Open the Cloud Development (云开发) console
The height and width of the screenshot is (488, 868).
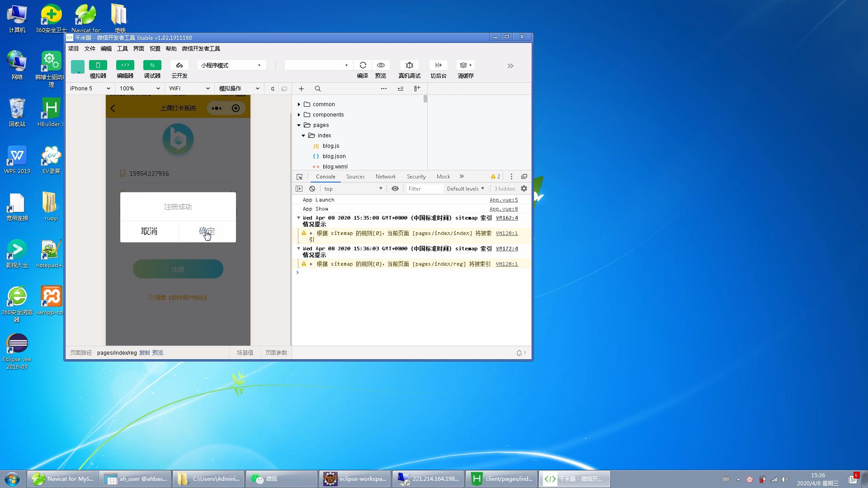coord(179,66)
